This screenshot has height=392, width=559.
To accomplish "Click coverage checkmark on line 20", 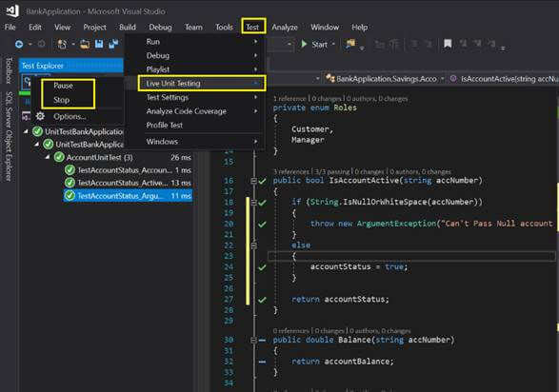I will coord(263,224).
